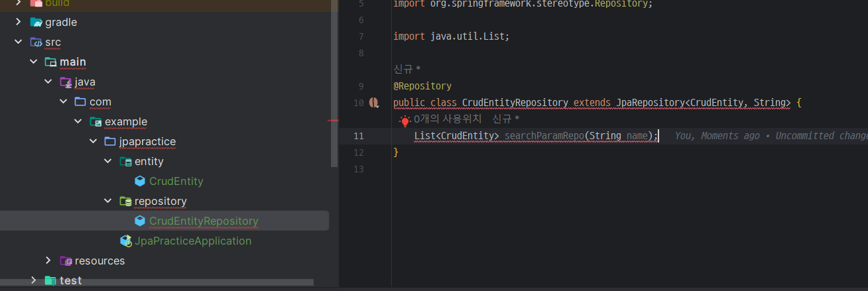Expand the test folder
The height and width of the screenshot is (291, 868).
pyautogui.click(x=33, y=280)
